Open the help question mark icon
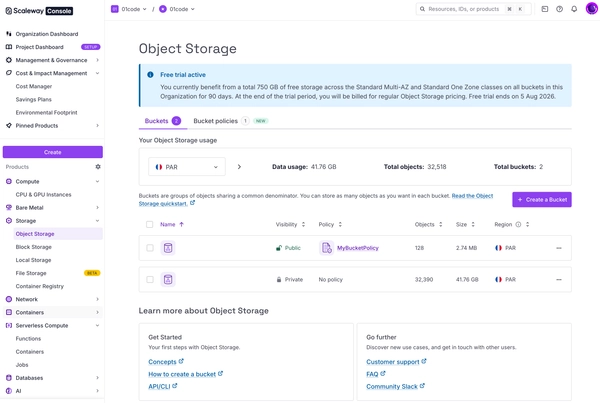This screenshot has height=403, width=600. (x=559, y=9)
